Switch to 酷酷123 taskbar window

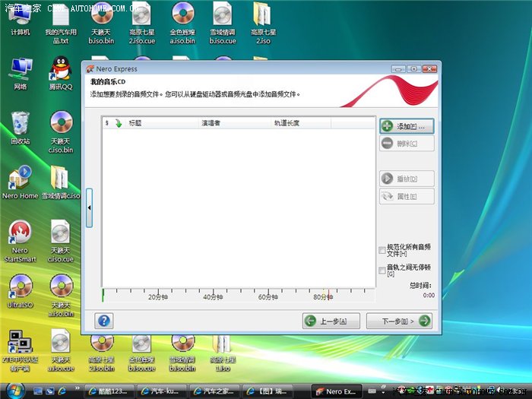[x=109, y=391]
